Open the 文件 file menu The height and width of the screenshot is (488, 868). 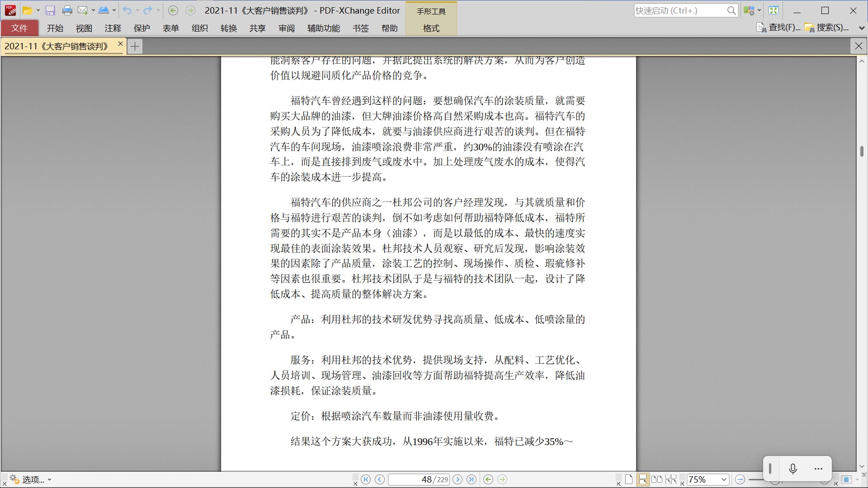coord(19,28)
